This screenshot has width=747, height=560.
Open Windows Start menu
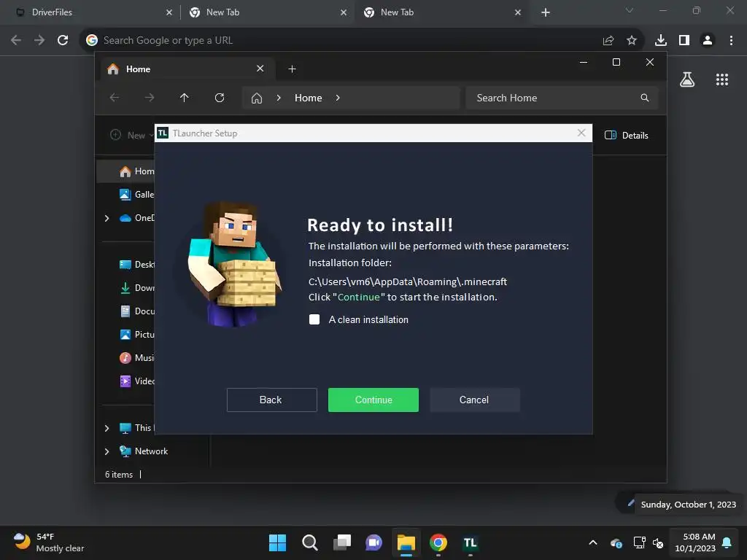(x=277, y=542)
